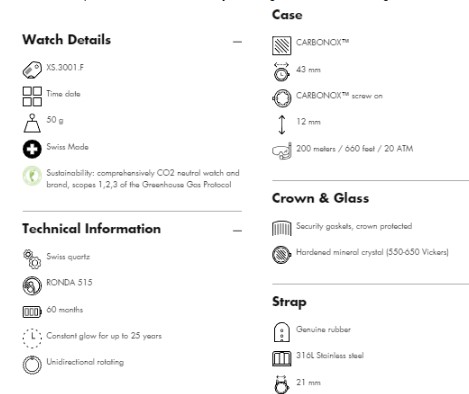Screen dimensions: 469x394
Task: Click the CARBONOX material hatch icon
Action: [282, 46]
